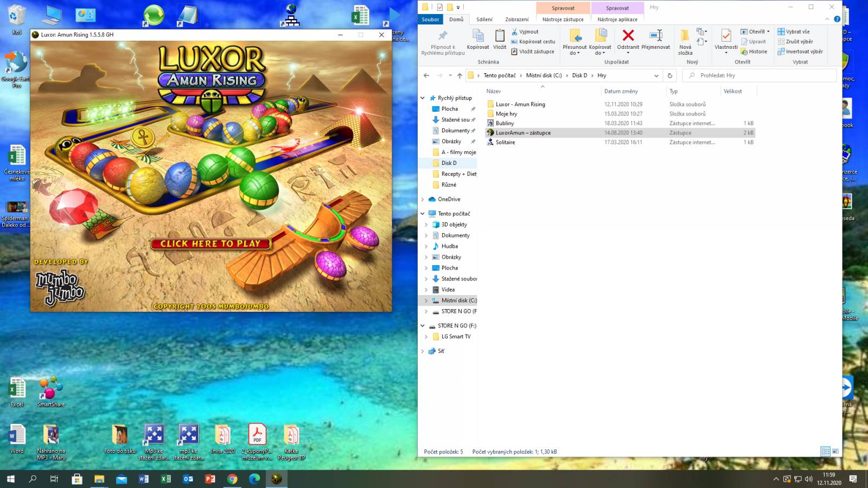Switch to the Domů ribbon tab
The image size is (868, 488).
(x=456, y=19)
